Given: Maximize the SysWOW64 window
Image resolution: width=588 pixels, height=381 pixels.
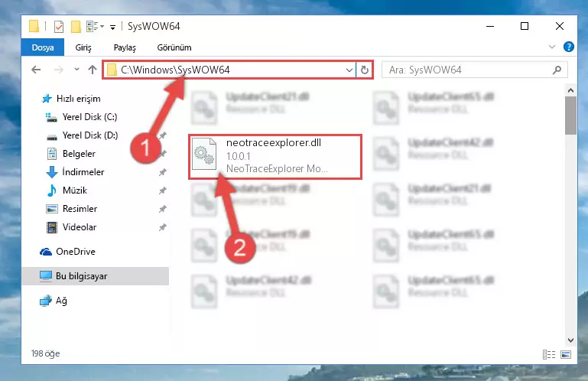Looking at the screenshot, I should tap(525, 26).
